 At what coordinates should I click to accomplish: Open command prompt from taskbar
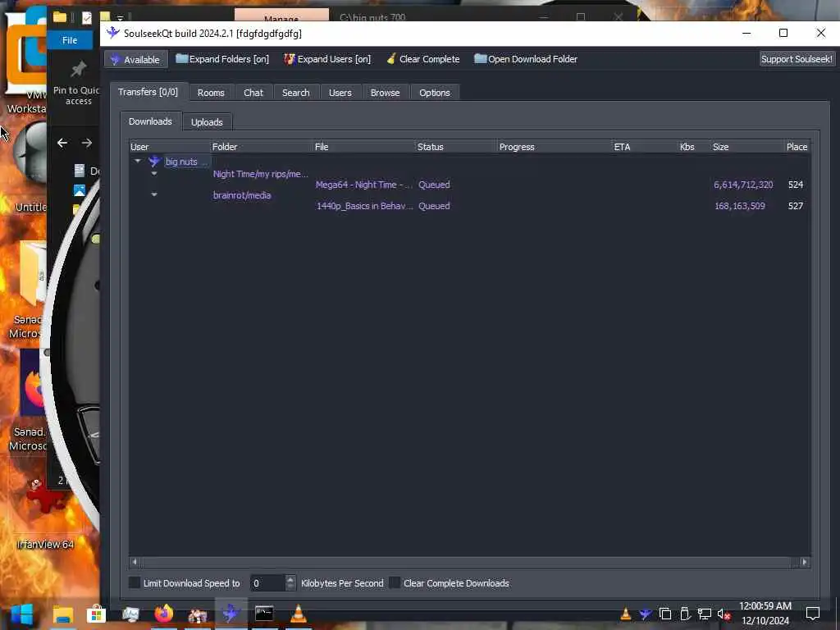[264, 614]
